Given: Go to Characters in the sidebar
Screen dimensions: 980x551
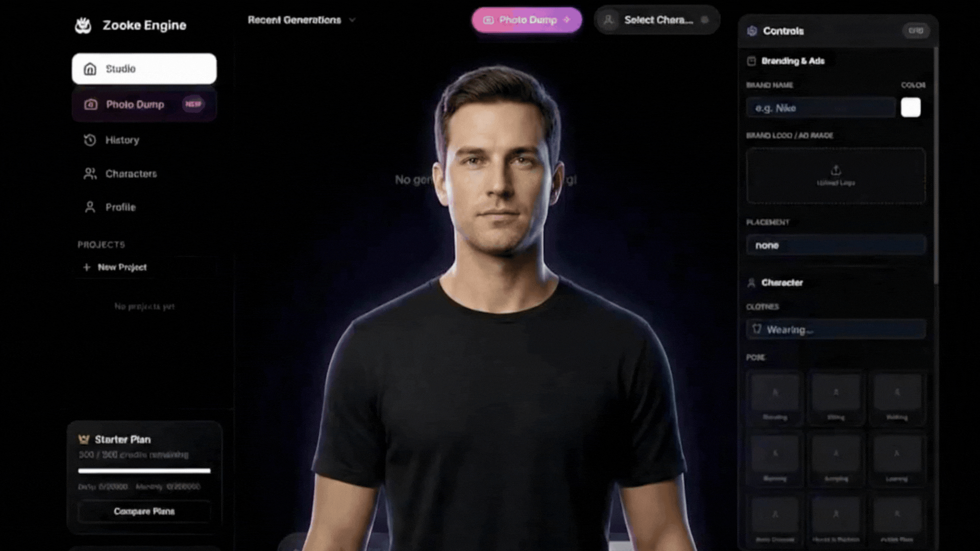Looking at the screenshot, I should [x=131, y=174].
